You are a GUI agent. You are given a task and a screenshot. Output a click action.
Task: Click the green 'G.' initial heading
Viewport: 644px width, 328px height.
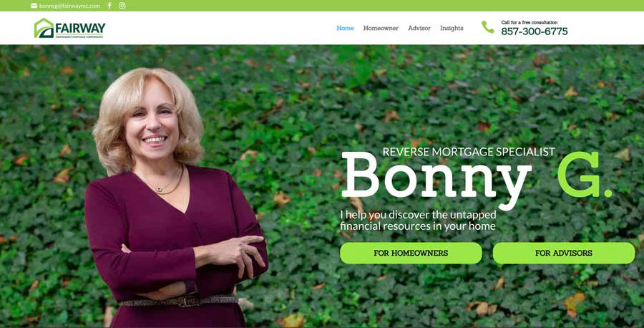585,174
